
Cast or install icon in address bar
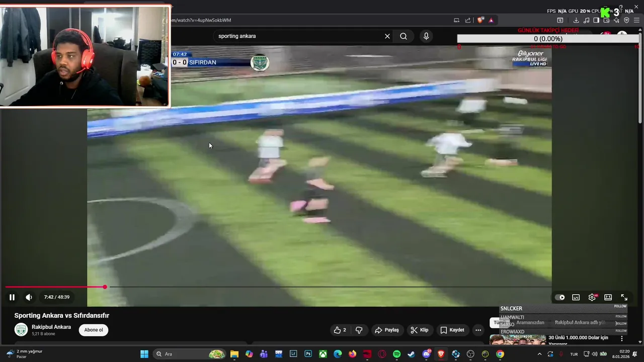[x=457, y=20]
